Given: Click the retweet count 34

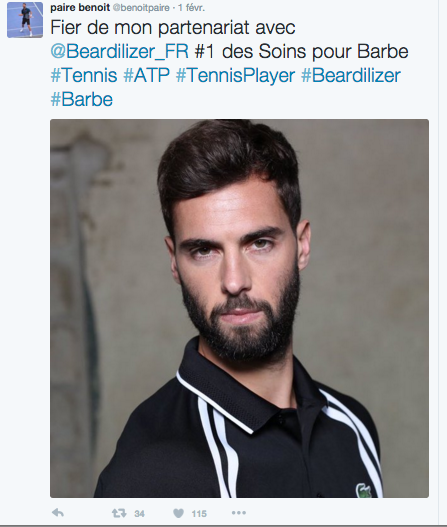Looking at the screenshot, I should coord(139,514).
